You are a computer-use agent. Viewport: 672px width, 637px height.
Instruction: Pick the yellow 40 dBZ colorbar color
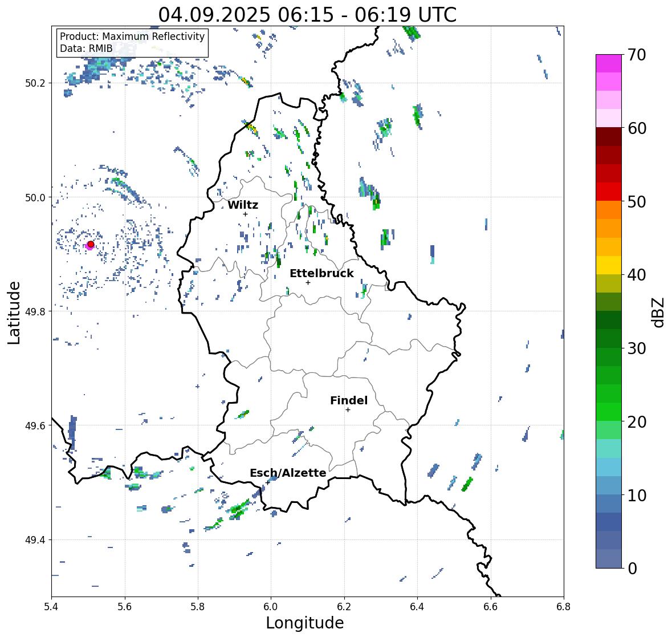609,265
